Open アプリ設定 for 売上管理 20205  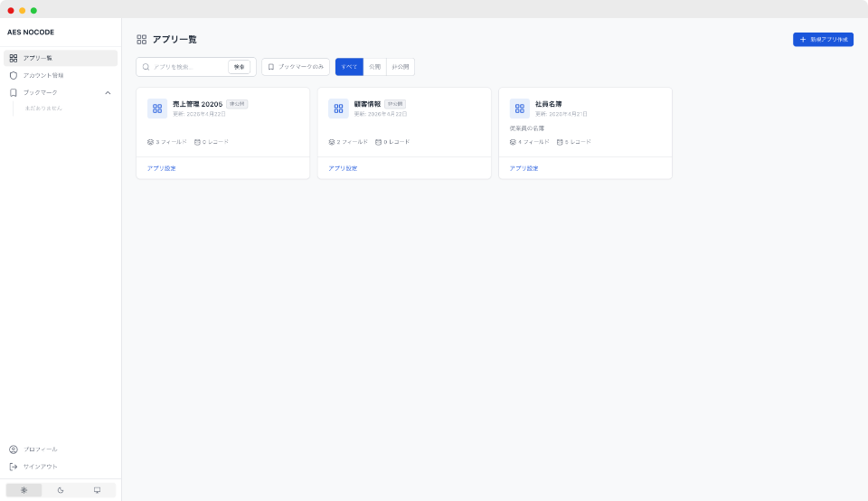tap(161, 168)
